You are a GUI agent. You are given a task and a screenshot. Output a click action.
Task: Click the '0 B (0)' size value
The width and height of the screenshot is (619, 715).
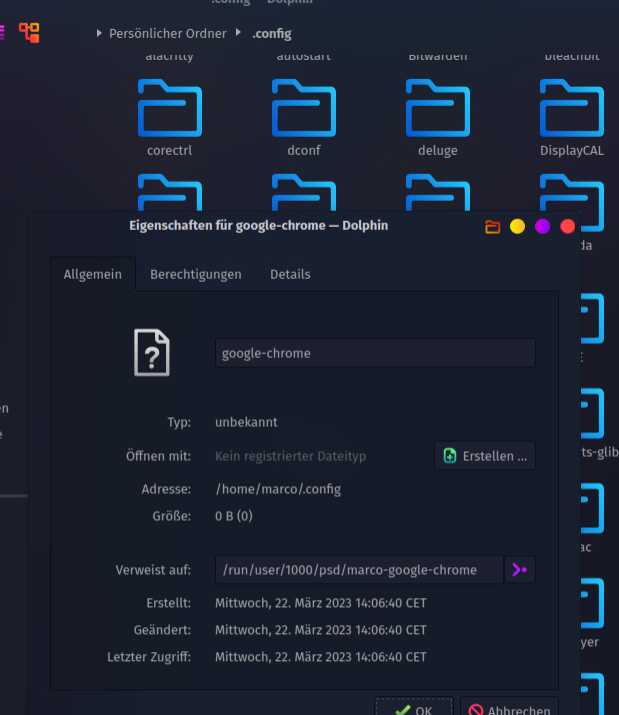pos(234,516)
